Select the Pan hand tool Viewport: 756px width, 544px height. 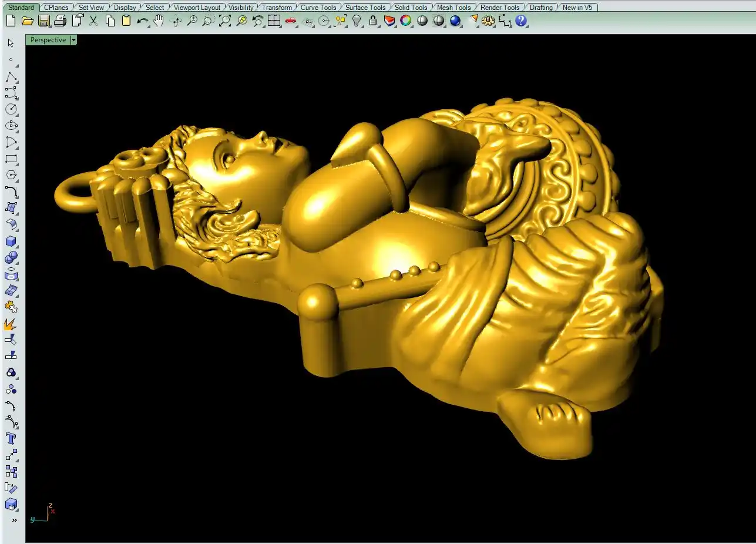pos(159,21)
